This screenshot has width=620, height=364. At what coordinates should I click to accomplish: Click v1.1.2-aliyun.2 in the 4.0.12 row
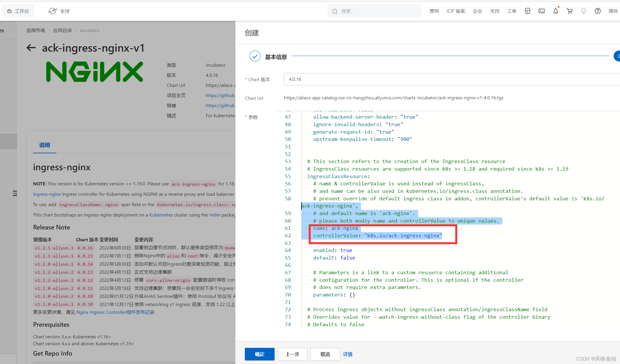coord(54,280)
